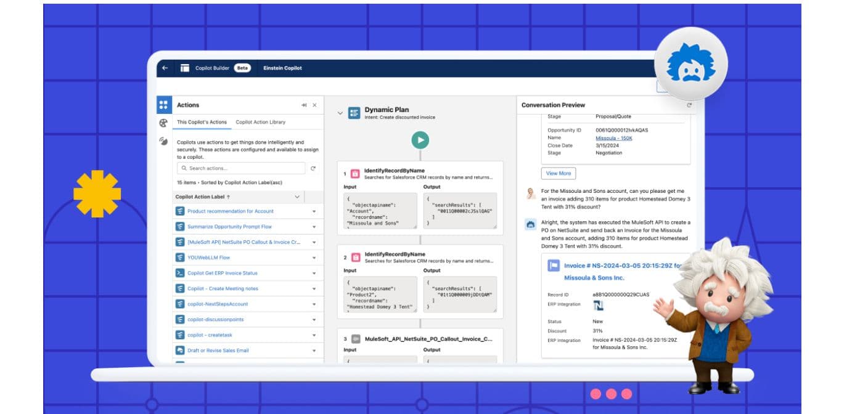
Task: Select the Einstein Copilot header tab
Action: pos(282,68)
